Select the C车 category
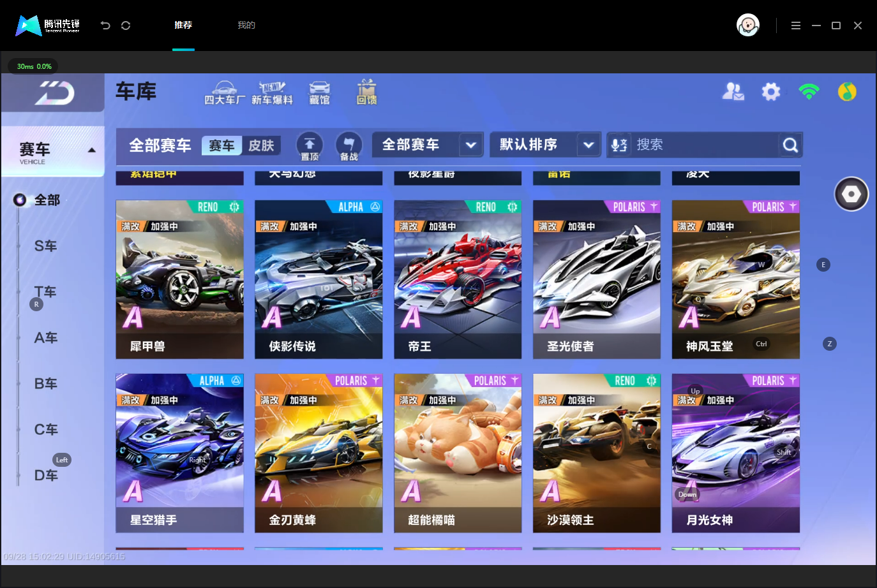Image resolution: width=877 pixels, height=588 pixels. 46,430
